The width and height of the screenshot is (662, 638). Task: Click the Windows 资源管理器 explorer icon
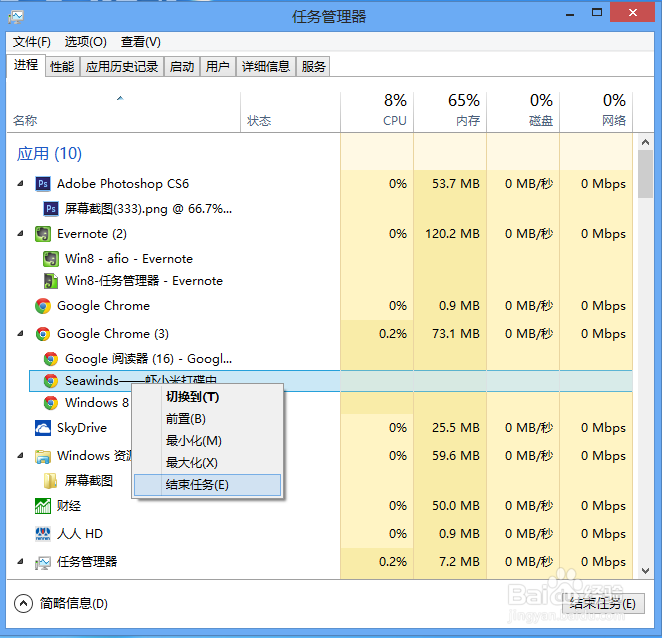43,456
